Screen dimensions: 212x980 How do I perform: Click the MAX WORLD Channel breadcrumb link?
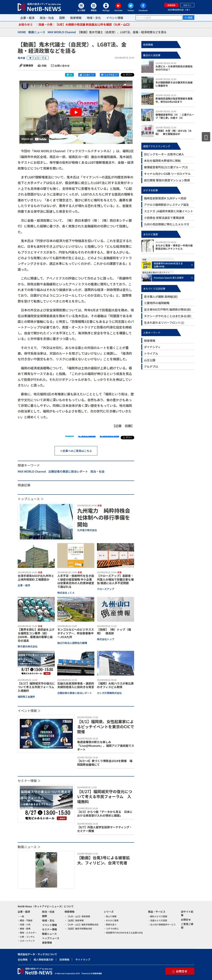[x=61, y=32]
